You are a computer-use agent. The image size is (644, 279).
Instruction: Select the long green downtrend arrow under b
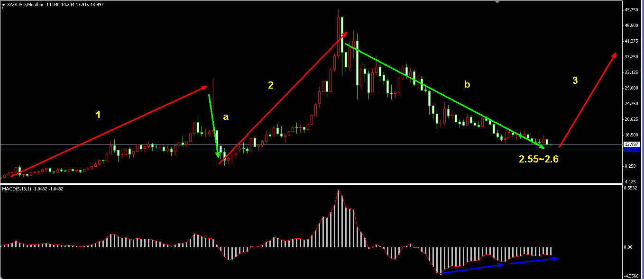tap(444, 93)
